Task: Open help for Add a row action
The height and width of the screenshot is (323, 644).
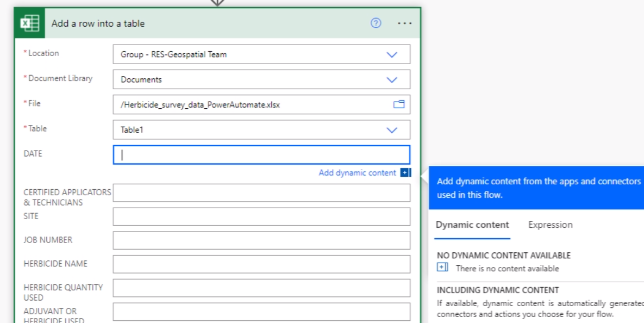Action: point(376,23)
